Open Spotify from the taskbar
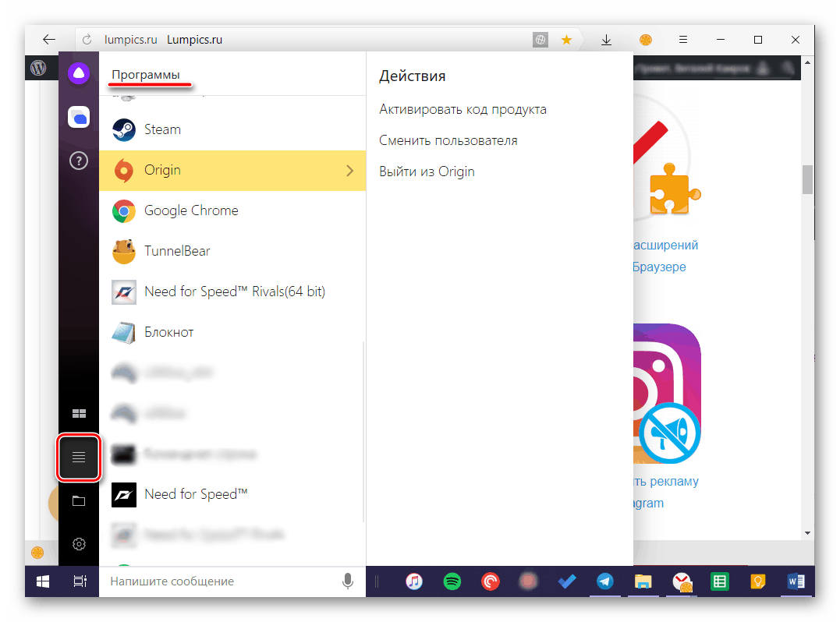The width and height of the screenshot is (840, 622). pos(452,581)
